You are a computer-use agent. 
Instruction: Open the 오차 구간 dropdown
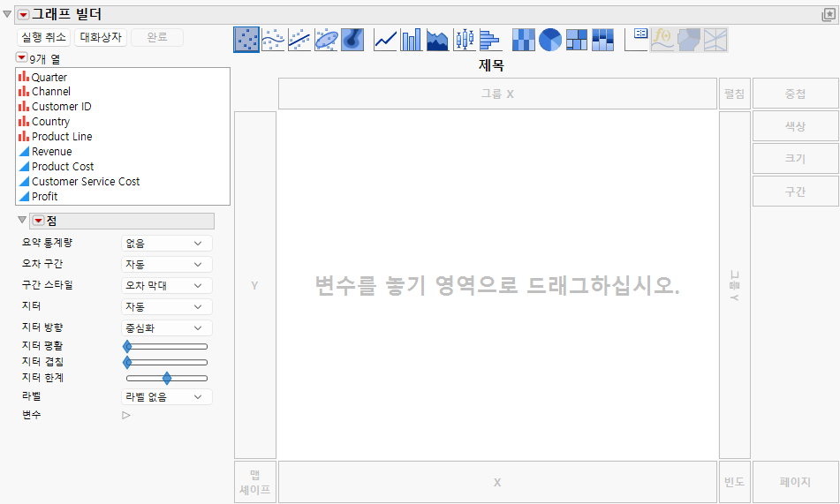[x=167, y=264]
